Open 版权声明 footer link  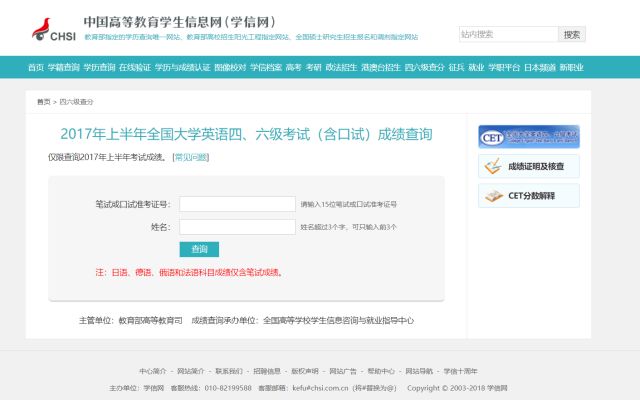[305, 371]
